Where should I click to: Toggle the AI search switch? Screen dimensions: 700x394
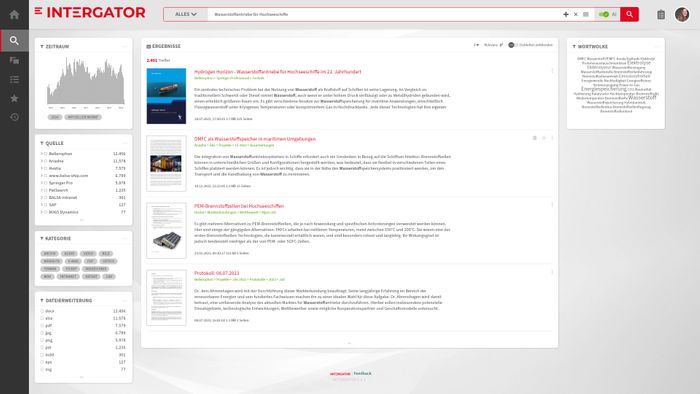[604, 14]
